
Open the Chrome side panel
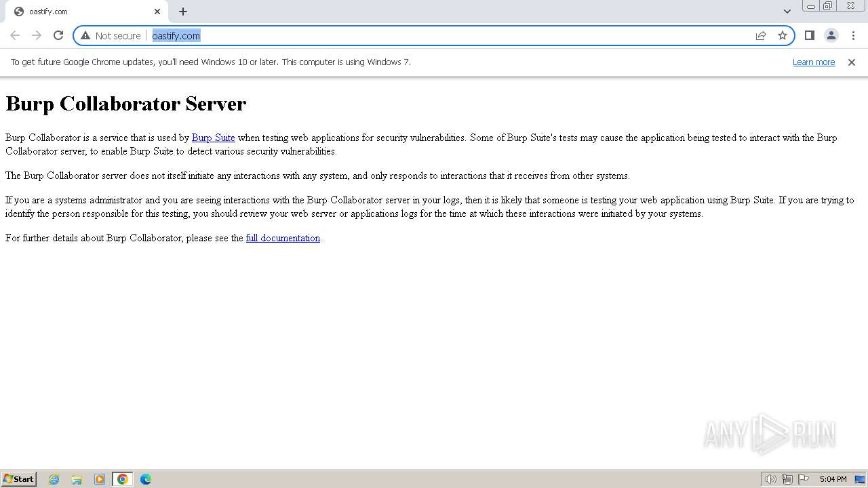809,35
